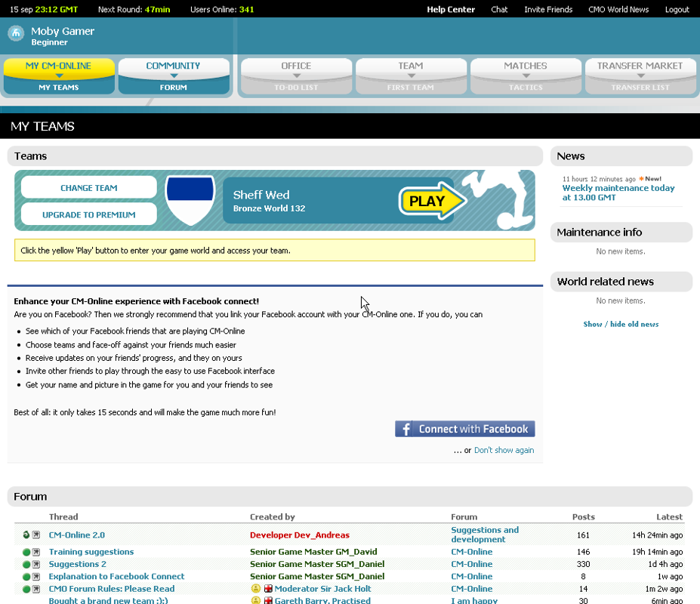The width and height of the screenshot is (700, 604).
Task: Click the Moby Gamer avatar icon
Action: [x=16, y=33]
